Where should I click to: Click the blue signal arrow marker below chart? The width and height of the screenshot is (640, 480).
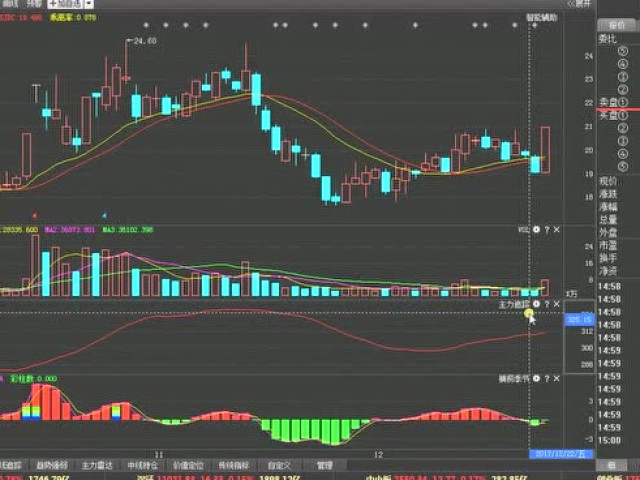click(104, 215)
